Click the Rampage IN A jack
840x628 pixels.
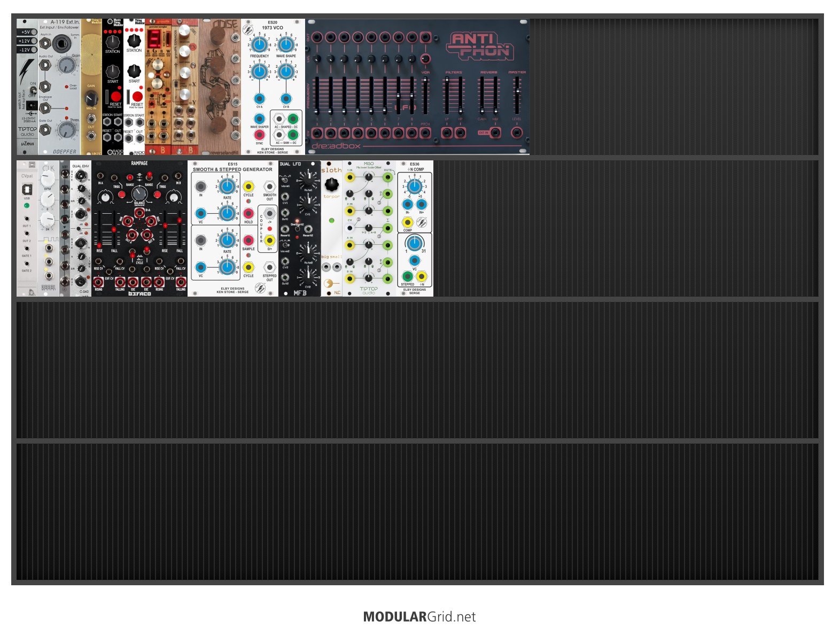100,175
